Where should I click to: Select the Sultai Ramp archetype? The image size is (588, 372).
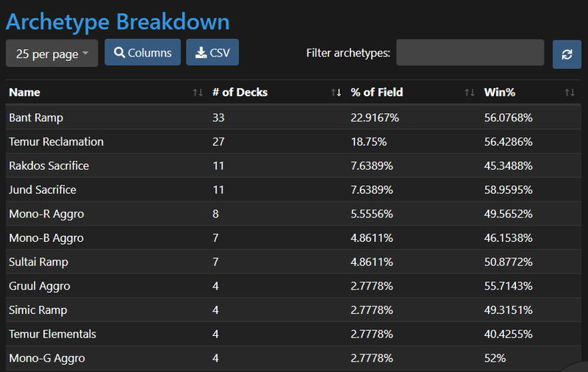(39, 262)
